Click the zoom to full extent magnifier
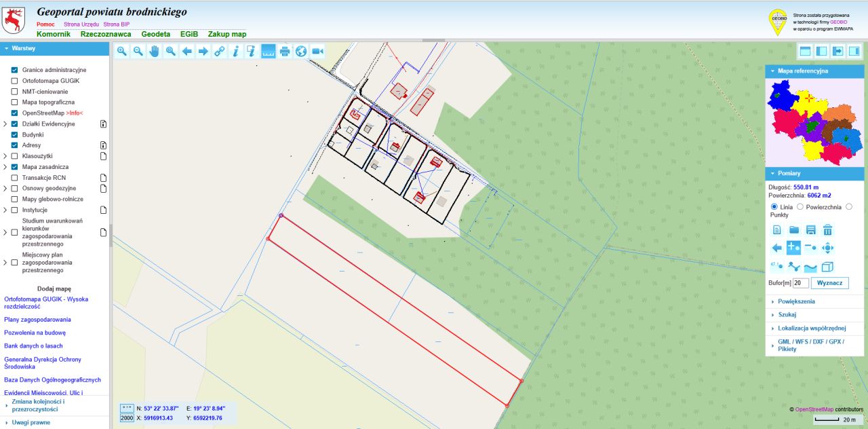This screenshot has height=429, width=868. (x=171, y=51)
